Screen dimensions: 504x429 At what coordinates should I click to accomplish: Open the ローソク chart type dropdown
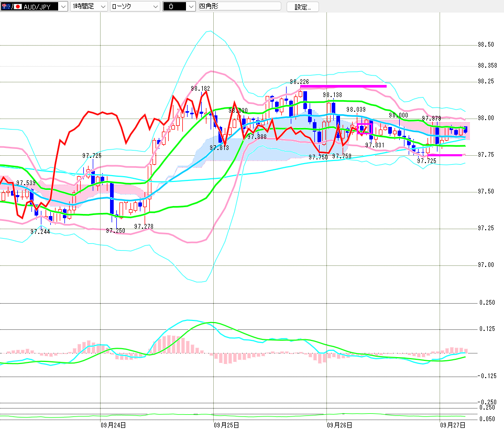[155, 7]
